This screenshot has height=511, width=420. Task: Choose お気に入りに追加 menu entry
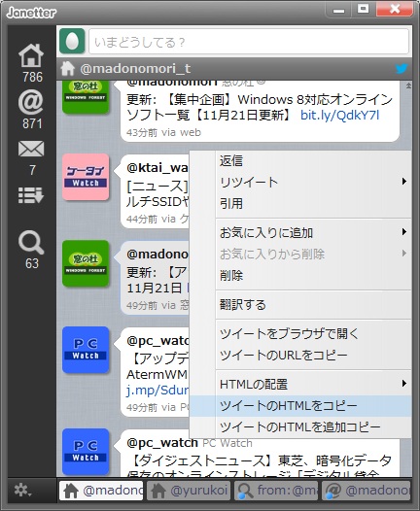[300, 233]
